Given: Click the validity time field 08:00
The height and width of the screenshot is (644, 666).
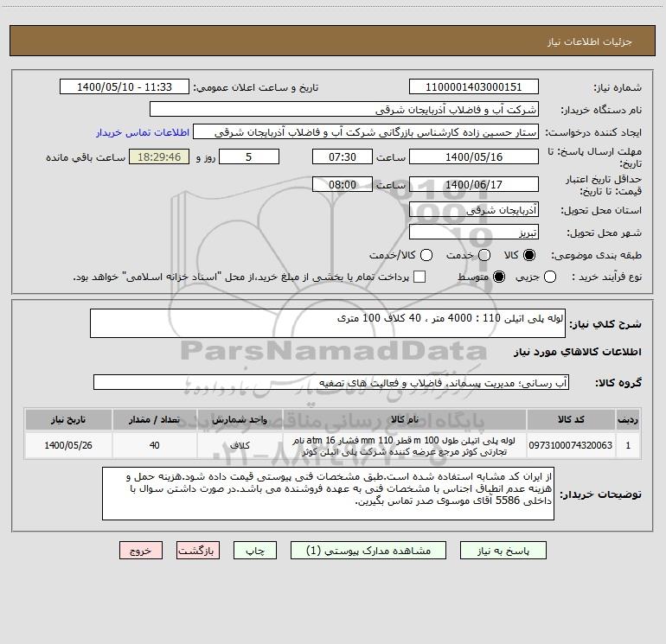Looking at the screenshot, I should pyautogui.click(x=343, y=184).
